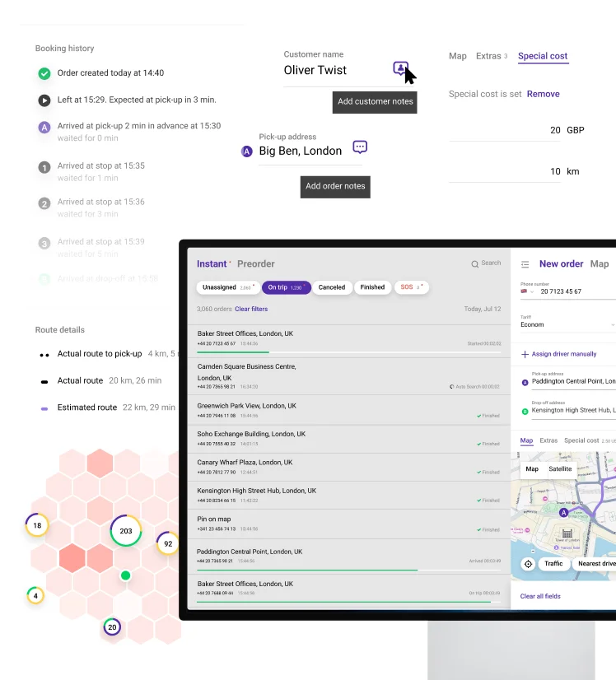616x680 pixels.
Task: Click the green dot on the hexagon heatmap
Action: pos(125,575)
